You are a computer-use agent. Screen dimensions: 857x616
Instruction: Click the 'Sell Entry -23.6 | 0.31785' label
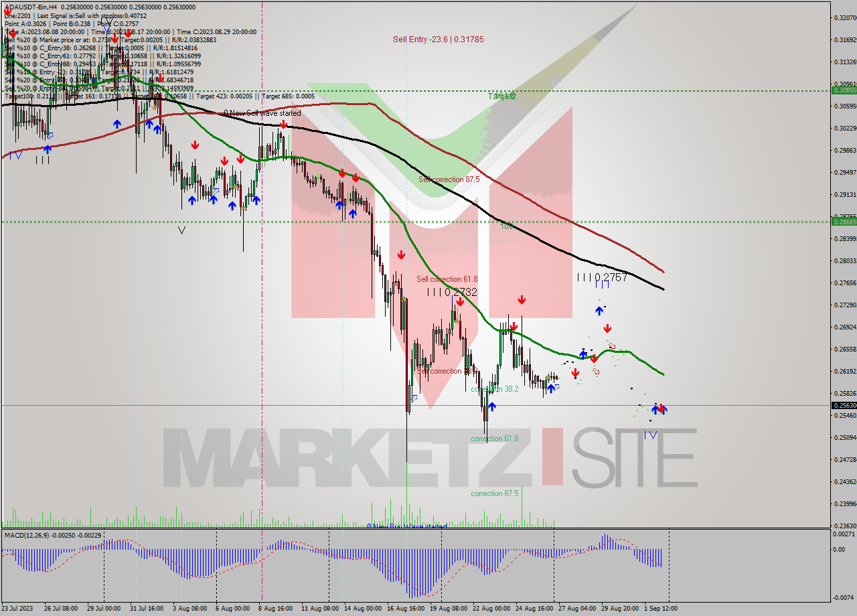438,40
